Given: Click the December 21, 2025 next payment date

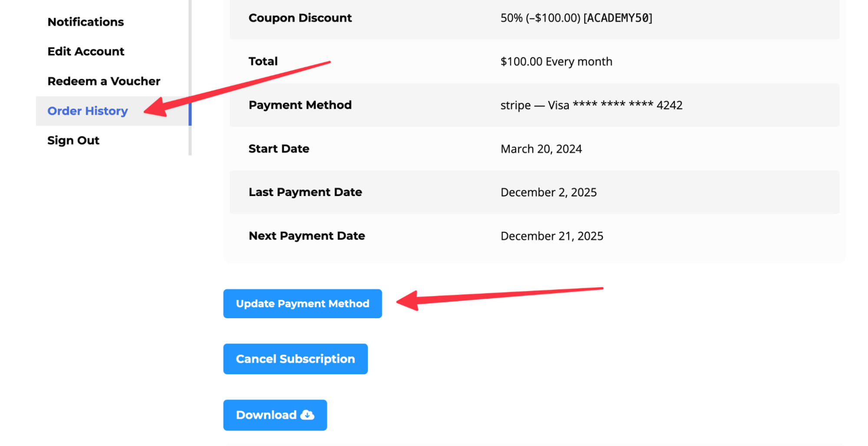Looking at the screenshot, I should click(x=552, y=236).
